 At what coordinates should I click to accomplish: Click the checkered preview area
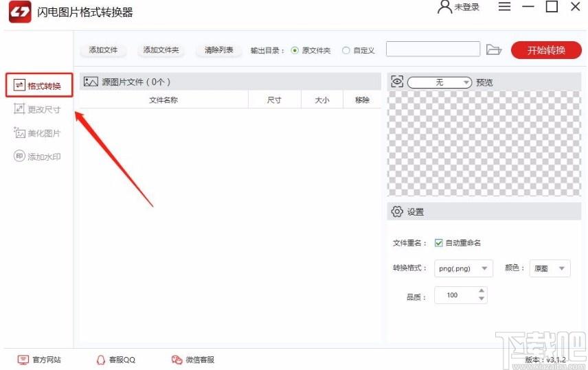tap(484, 143)
